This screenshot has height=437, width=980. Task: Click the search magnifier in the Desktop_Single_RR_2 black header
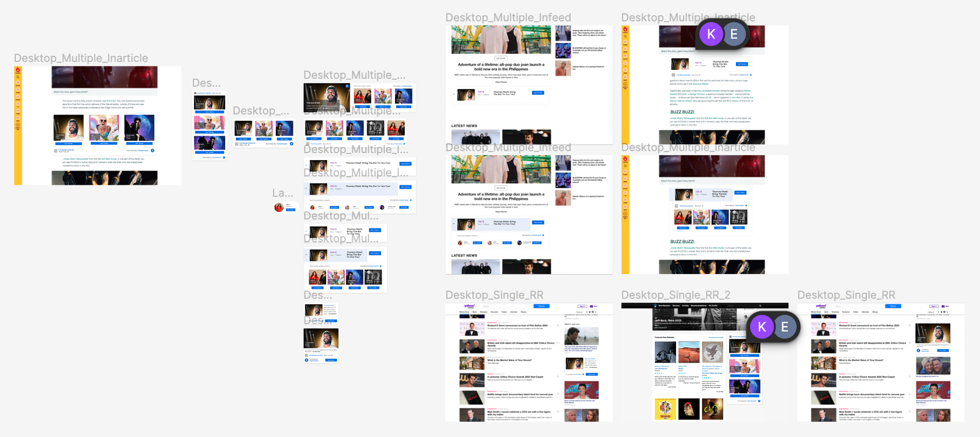(760, 306)
